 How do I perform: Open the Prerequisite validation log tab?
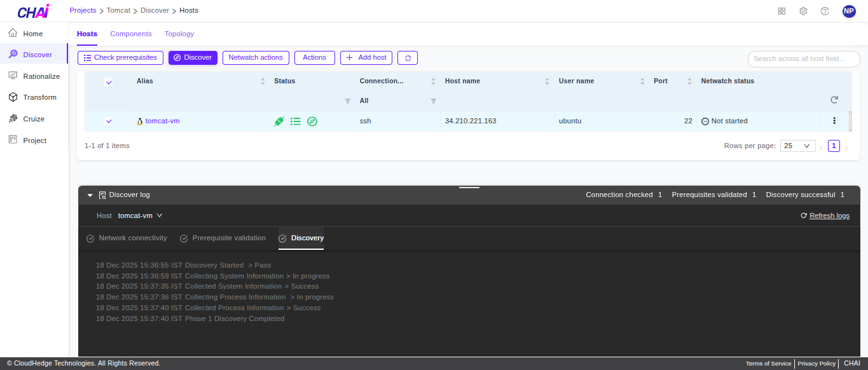click(x=223, y=238)
